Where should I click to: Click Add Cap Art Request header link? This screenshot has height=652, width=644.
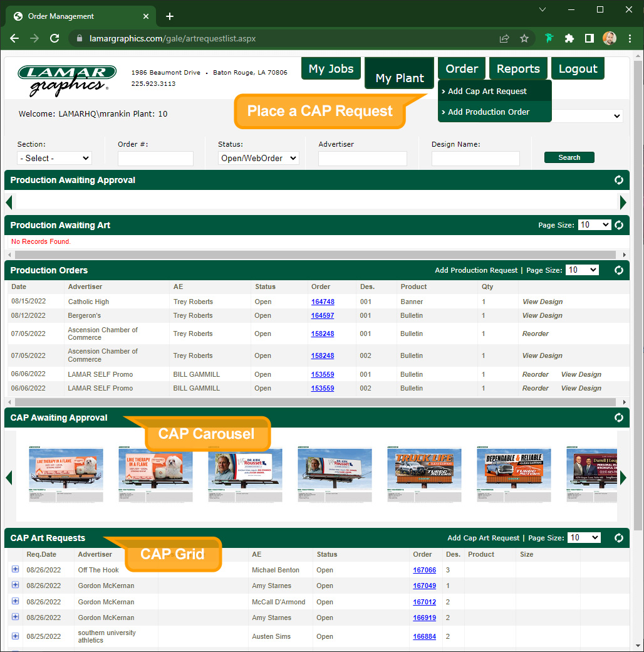483,538
